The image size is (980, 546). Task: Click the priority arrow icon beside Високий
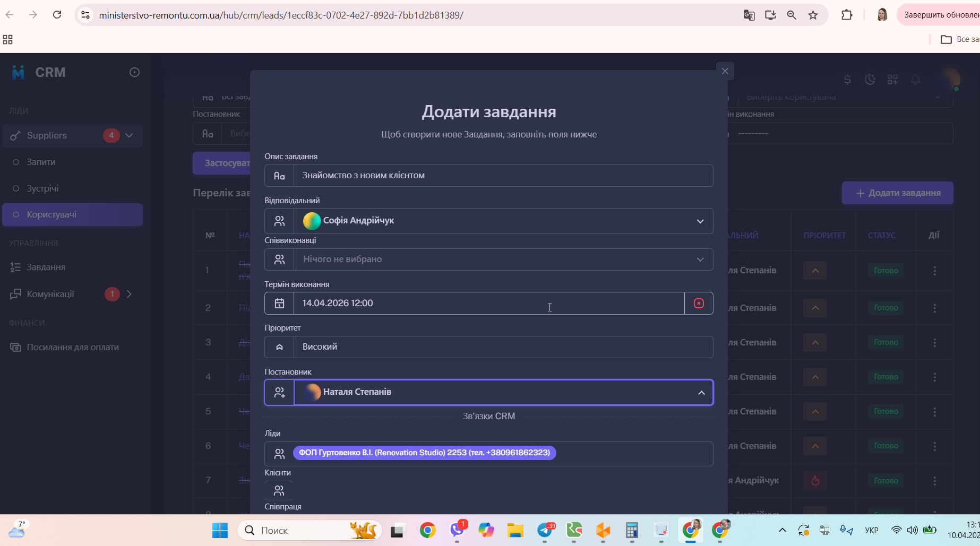pos(279,347)
